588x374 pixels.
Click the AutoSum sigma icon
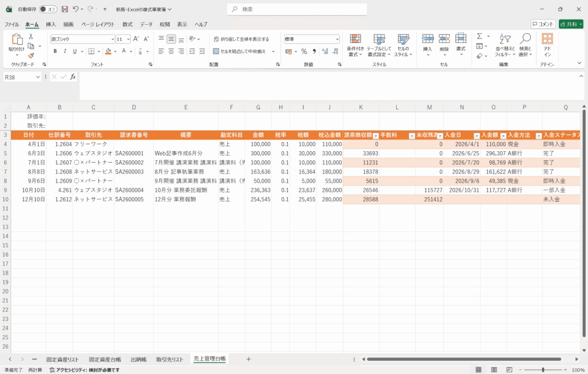(479, 36)
